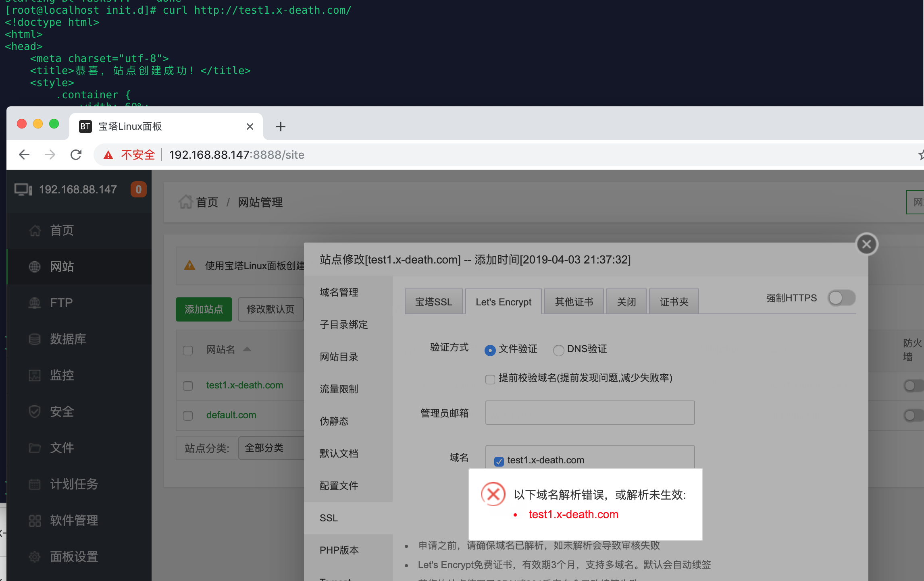
Task: Tick the checkbox for default.com row
Action: [x=188, y=415]
